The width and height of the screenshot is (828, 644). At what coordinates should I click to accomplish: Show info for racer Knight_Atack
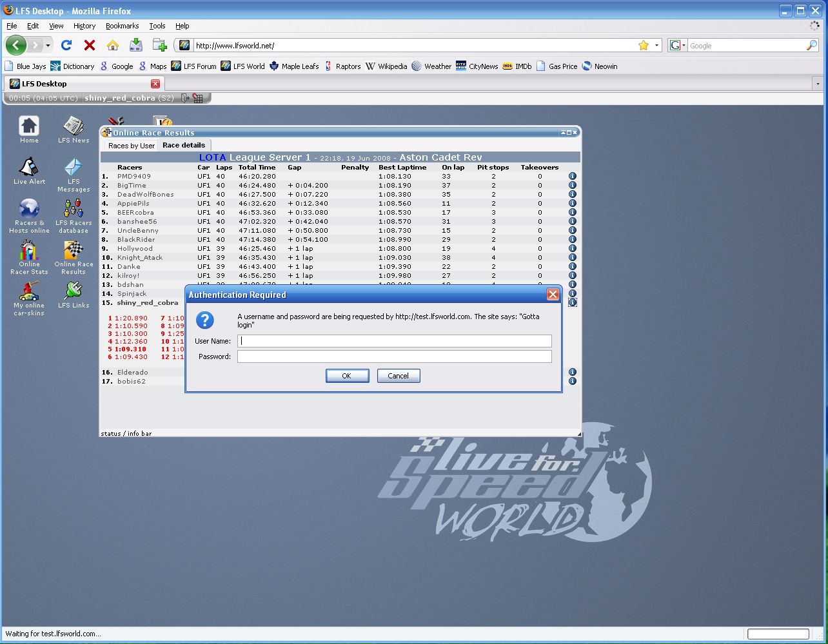(x=572, y=257)
